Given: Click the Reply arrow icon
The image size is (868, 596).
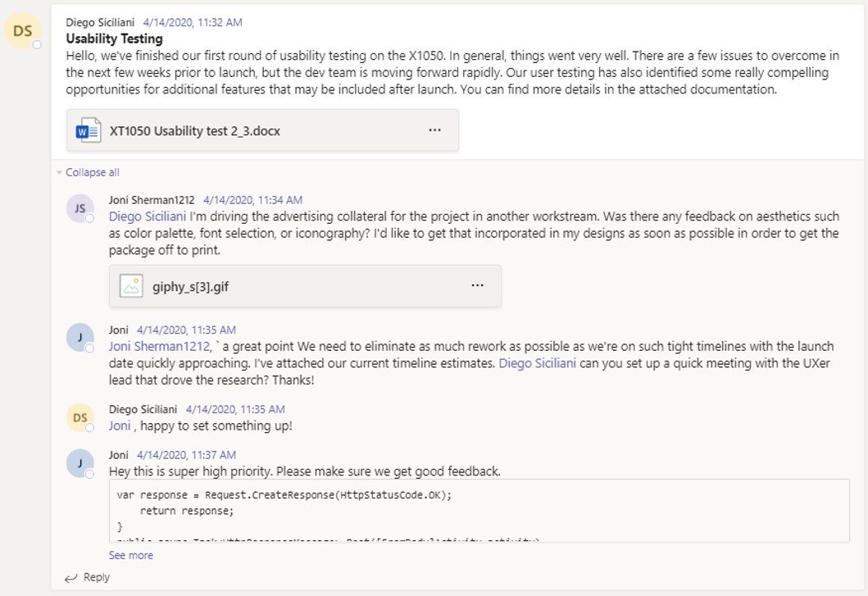Looking at the screenshot, I should click(x=70, y=578).
